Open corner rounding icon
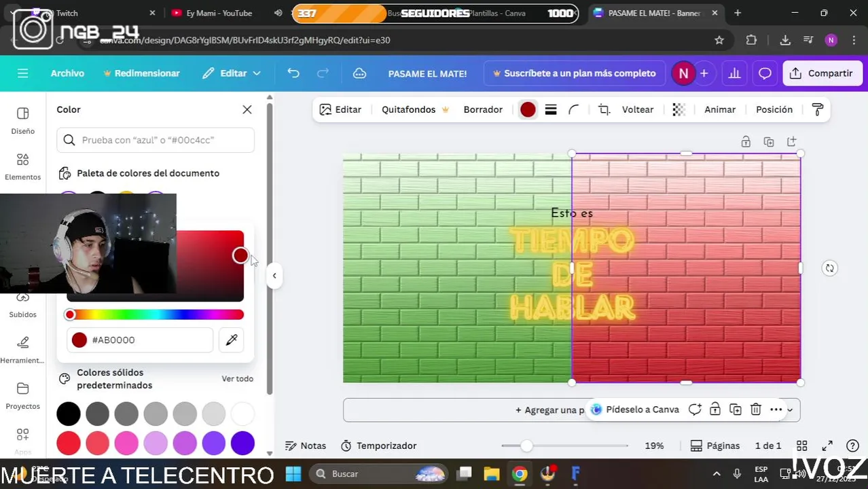The image size is (868, 489). [574, 109]
